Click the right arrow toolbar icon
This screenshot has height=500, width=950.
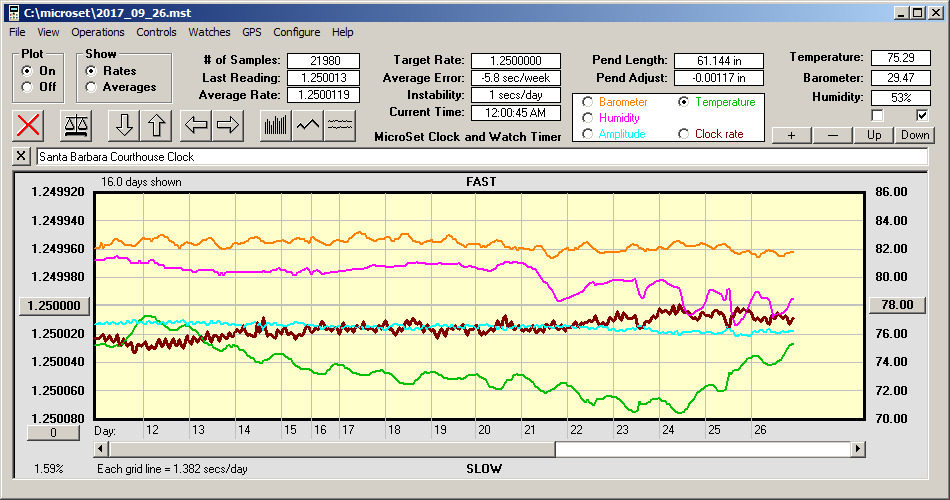[228, 125]
